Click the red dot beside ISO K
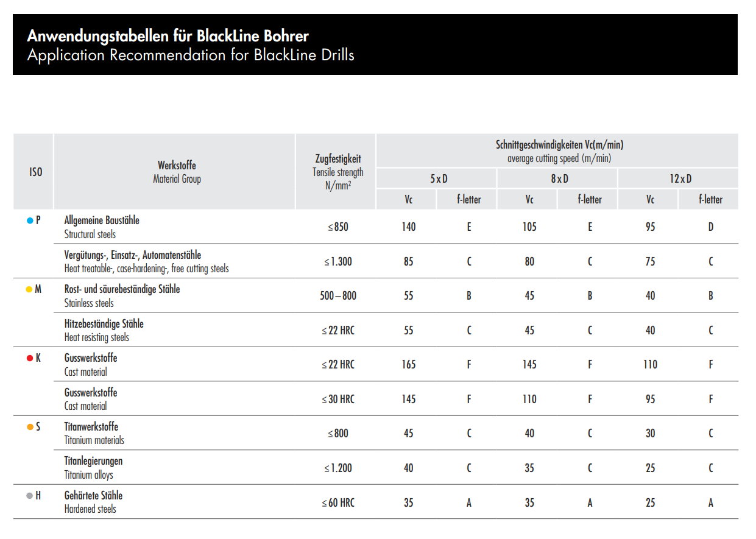 click(x=29, y=358)
